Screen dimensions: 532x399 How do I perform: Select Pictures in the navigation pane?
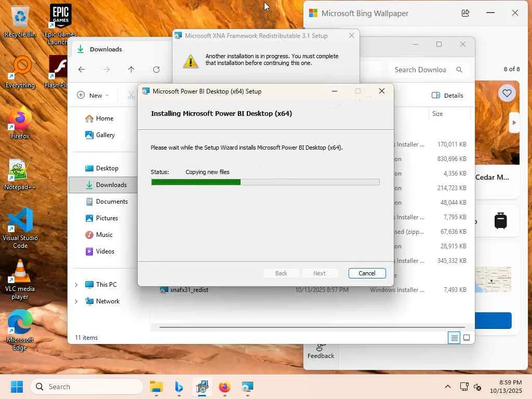(101, 218)
